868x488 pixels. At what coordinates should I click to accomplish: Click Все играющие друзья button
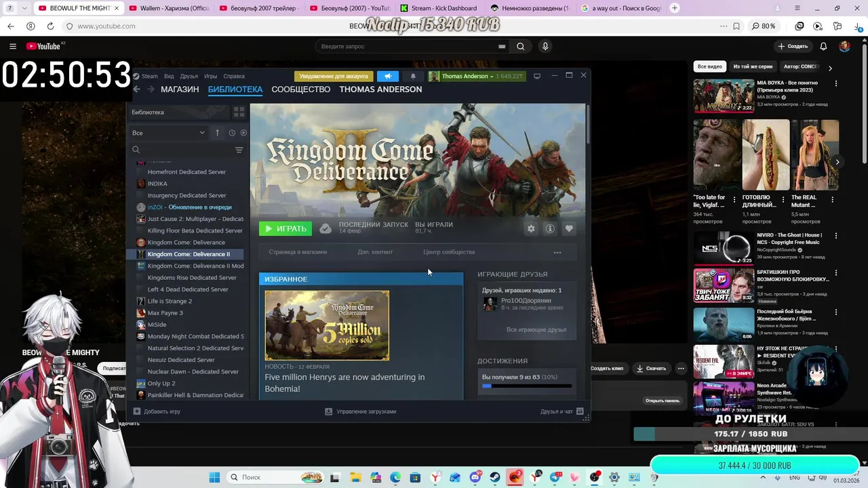coord(536,329)
